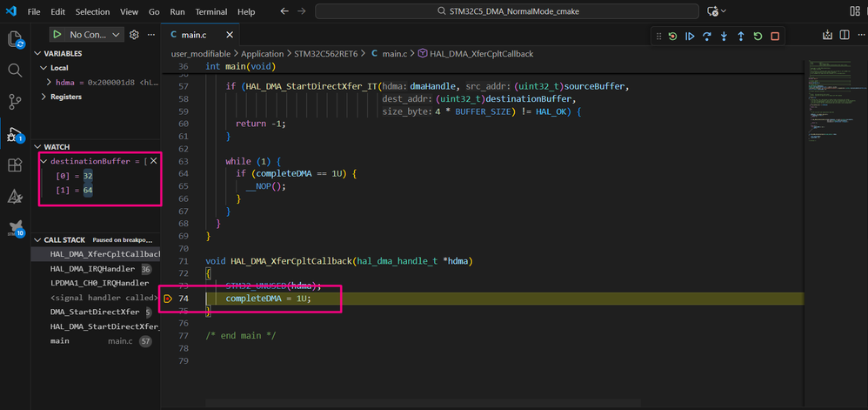The height and width of the screenshot is (410, 868).
Task: Grab the debug toolbar drag handle
Action: (x=658, y=36)
